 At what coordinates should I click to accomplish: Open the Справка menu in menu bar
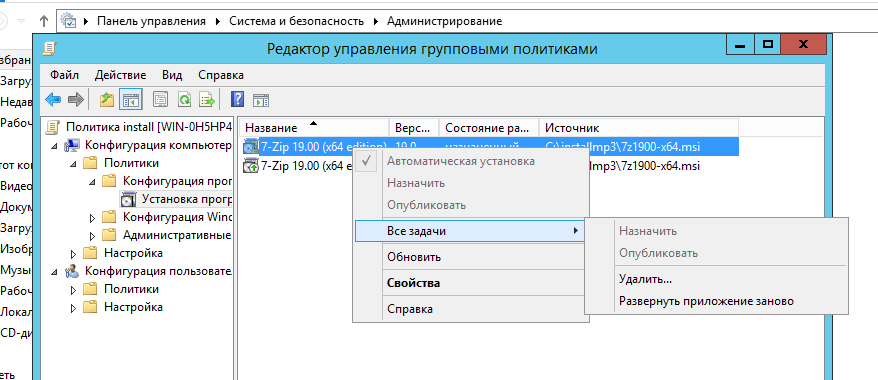[221, 75]
